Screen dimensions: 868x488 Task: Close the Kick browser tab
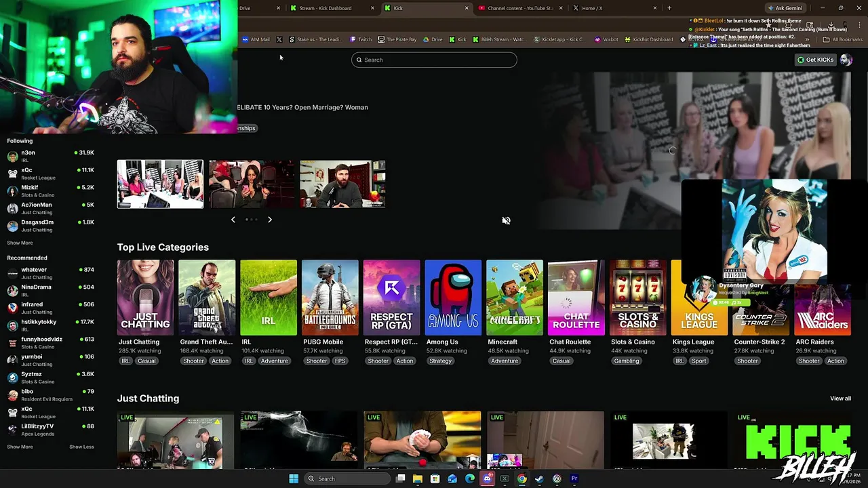click(x=467, y=8)
